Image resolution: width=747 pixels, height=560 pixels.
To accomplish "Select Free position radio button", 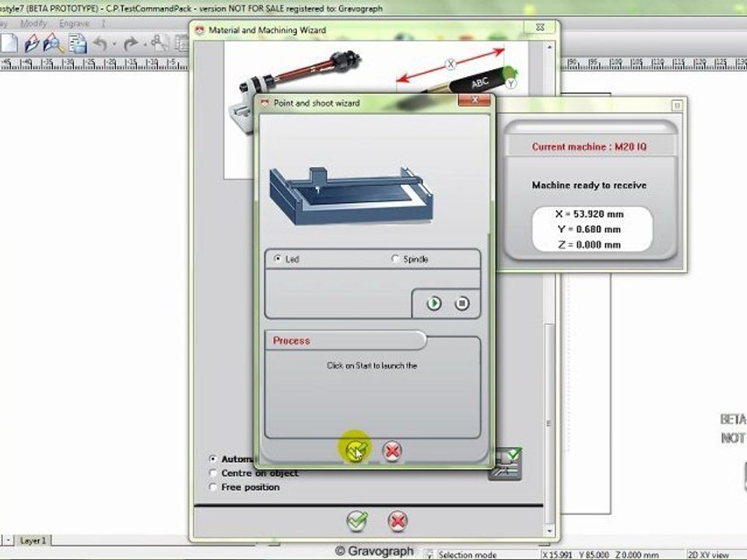I will click(x=213, y=487).
